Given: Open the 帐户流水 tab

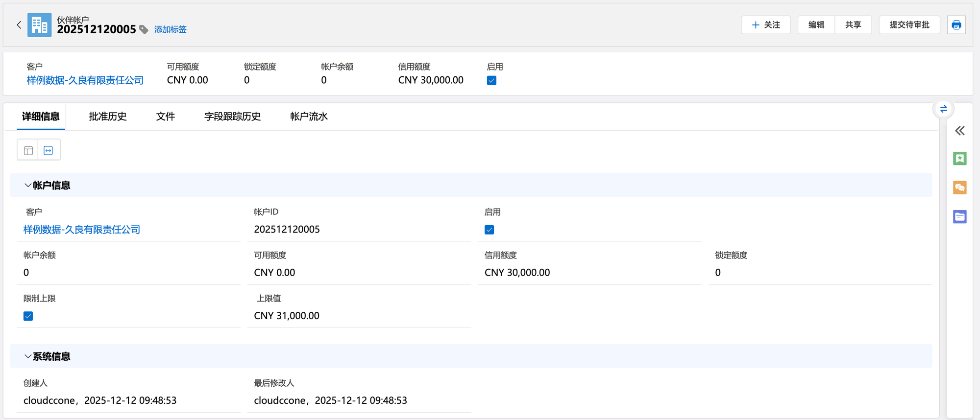Looking at the screenshot, I should (x=309, y=117).
